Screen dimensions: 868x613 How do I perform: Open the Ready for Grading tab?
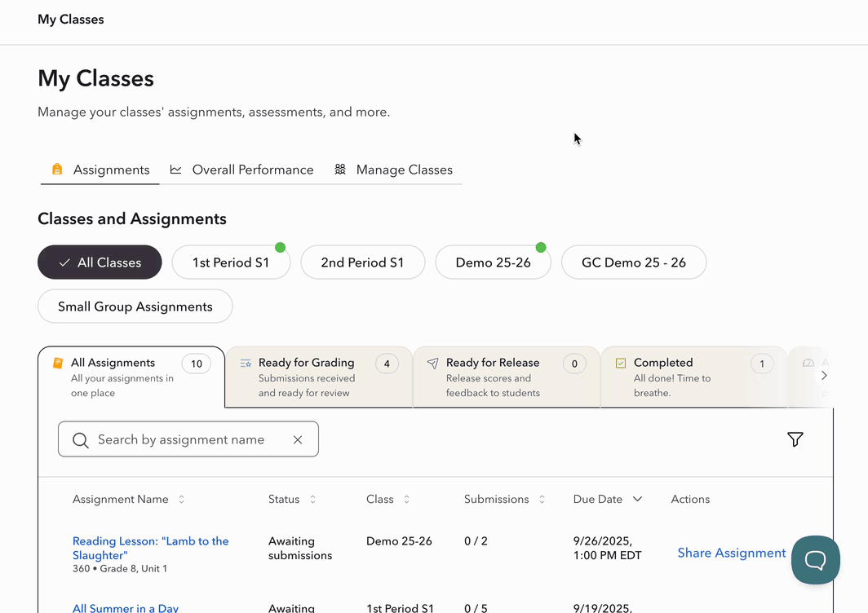pyautogui.click(x=319, y=377)
